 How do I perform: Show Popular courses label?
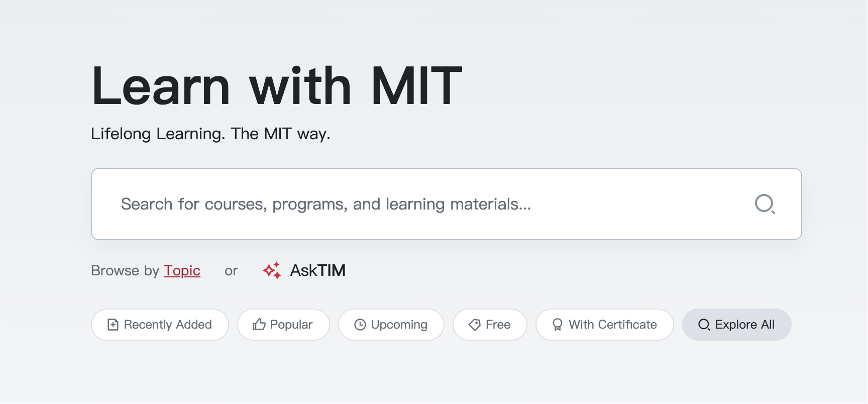tap(291, 325)
